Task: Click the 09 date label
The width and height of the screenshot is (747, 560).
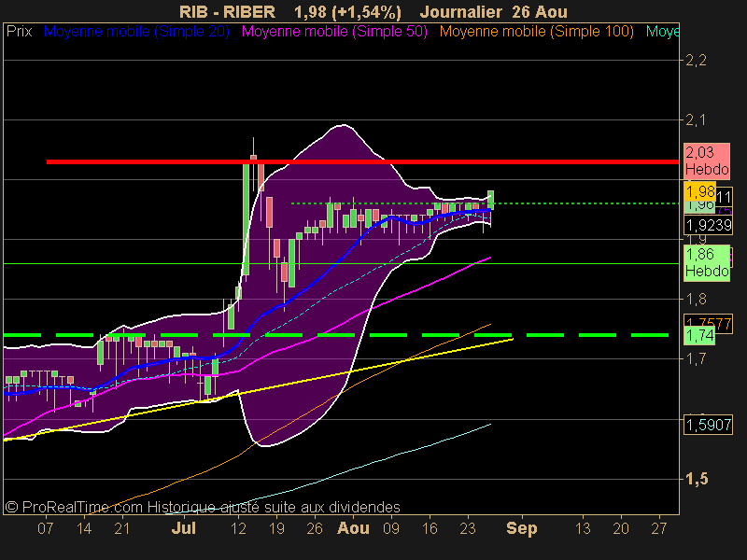Action: pos(391,528)
